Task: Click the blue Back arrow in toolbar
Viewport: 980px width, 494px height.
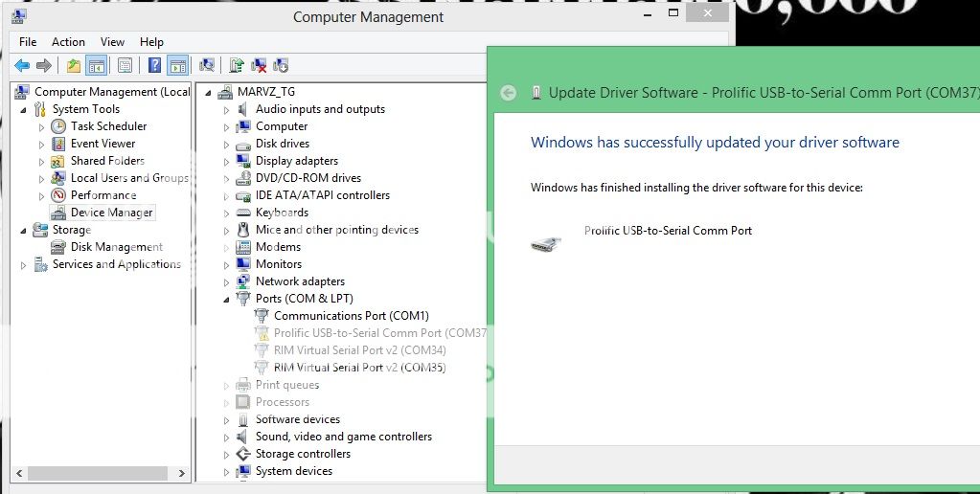Action: point(22,65)
